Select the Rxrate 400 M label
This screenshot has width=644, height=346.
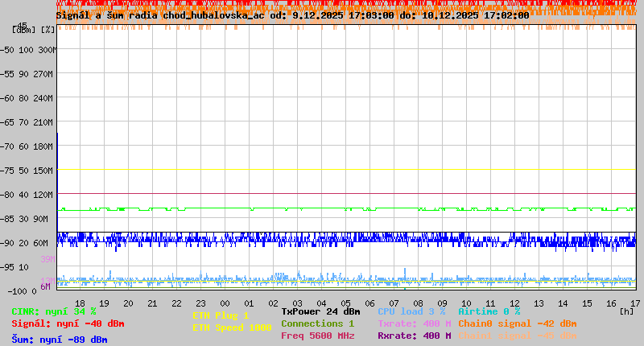click(414, 336)
